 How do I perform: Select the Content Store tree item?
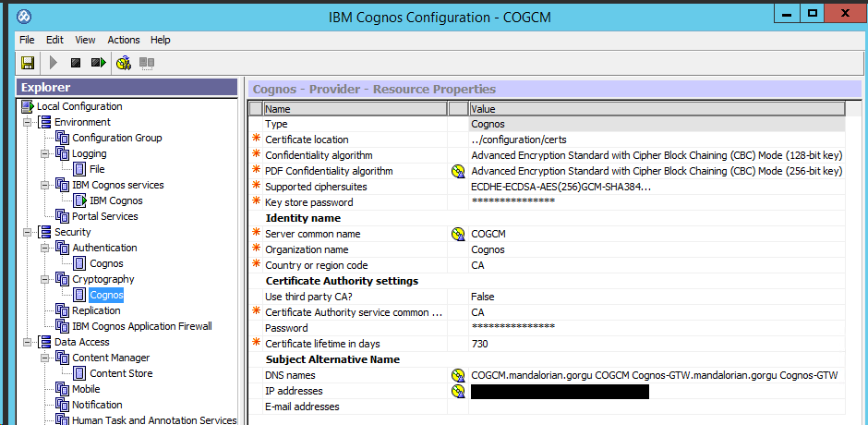(x=121, y=373)
